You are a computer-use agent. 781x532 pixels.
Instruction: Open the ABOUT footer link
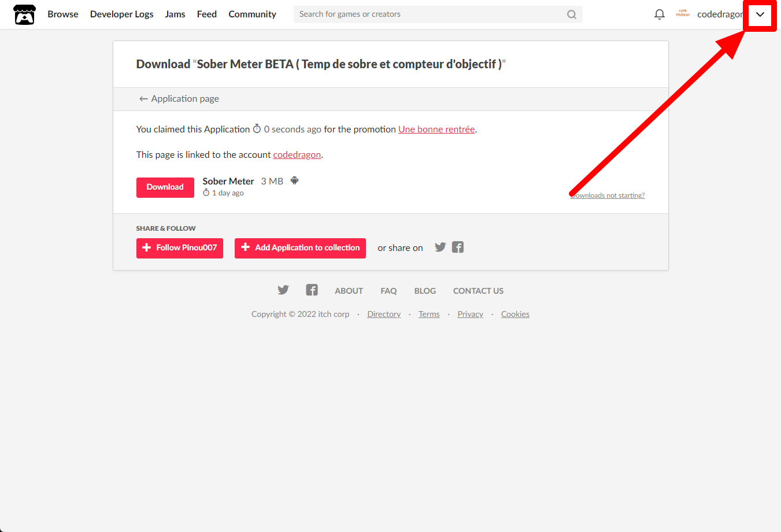(349, 291)
